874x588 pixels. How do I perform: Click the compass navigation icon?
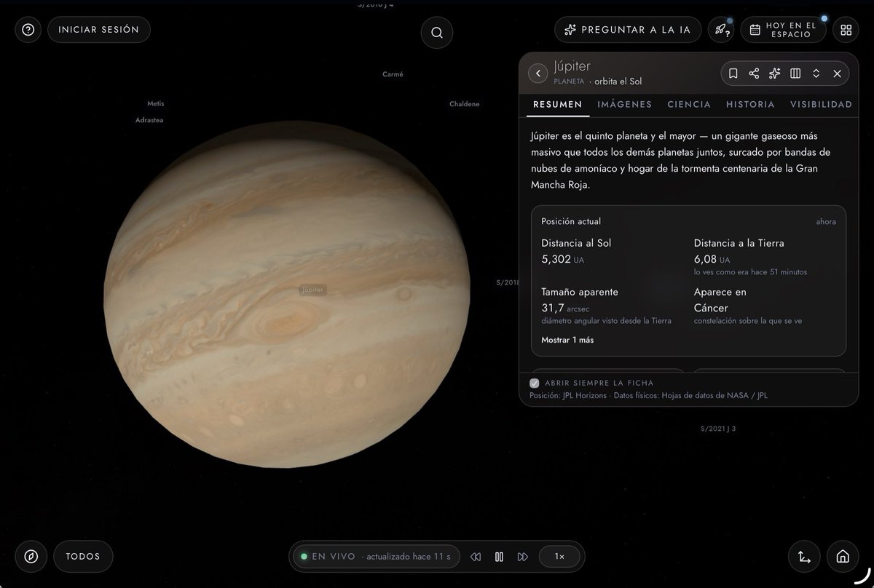point(31,557)
